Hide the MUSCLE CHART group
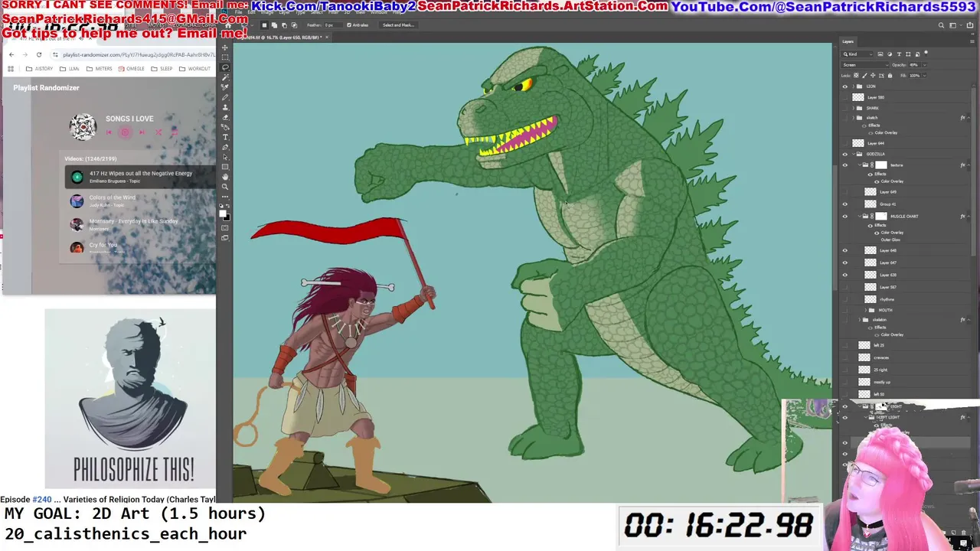 pos(845,217)
